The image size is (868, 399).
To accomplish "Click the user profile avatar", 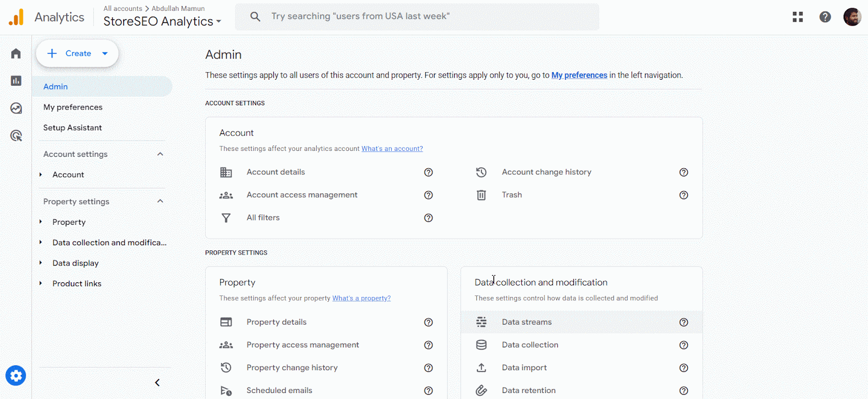I will click(x=852, y=17).
